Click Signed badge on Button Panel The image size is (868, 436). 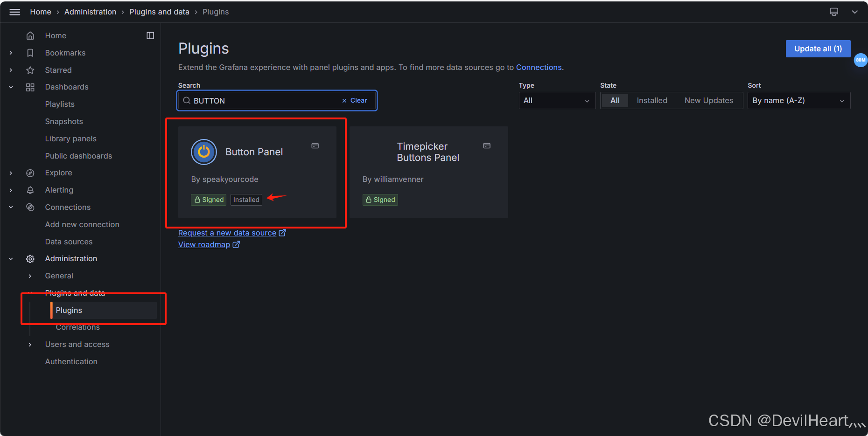pos(209,200)
